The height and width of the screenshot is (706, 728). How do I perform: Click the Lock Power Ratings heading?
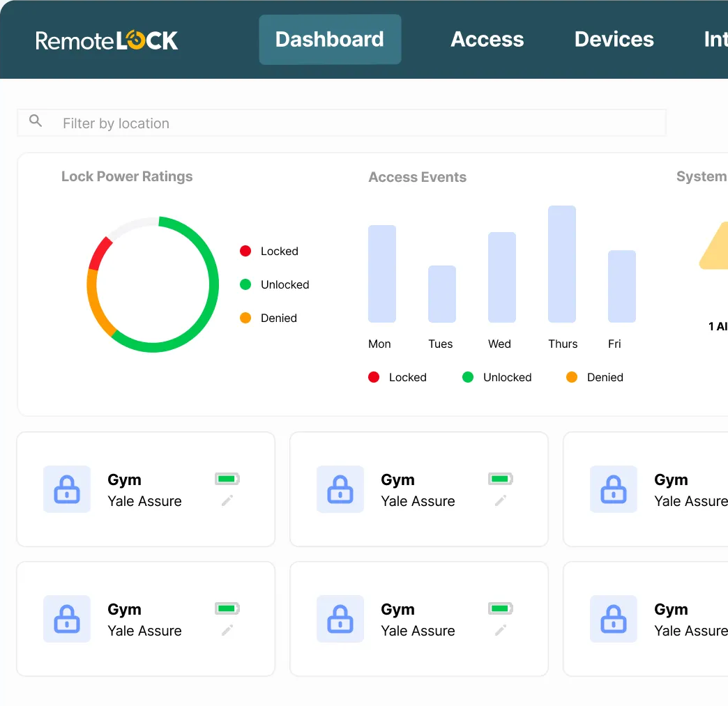[127, 176]
